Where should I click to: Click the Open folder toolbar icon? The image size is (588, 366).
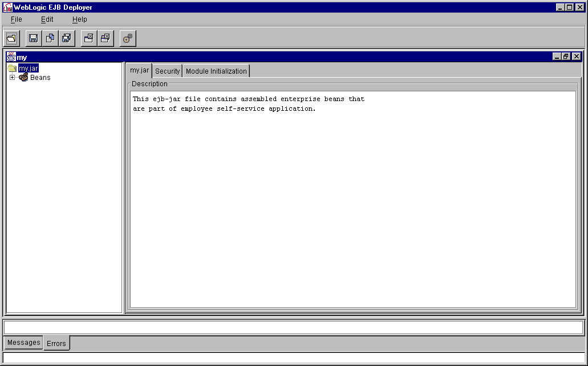(x=12, y=38)
